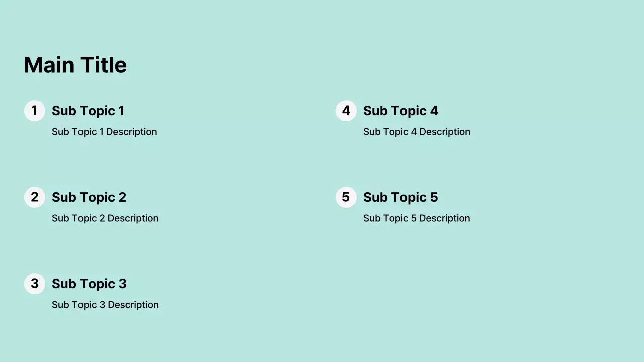Click the number 2 circle badge
This screenshot has width=644, height=362.
click(35, 197)
